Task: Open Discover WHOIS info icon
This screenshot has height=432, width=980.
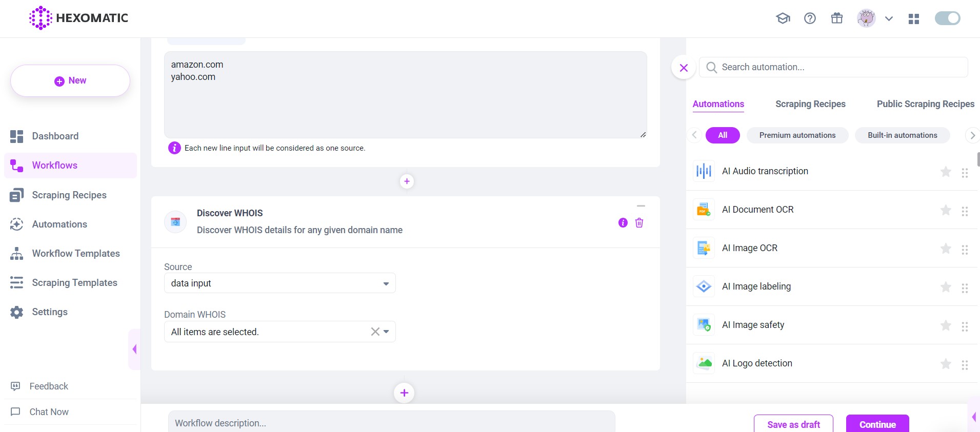Action: (x=623, y=223)
